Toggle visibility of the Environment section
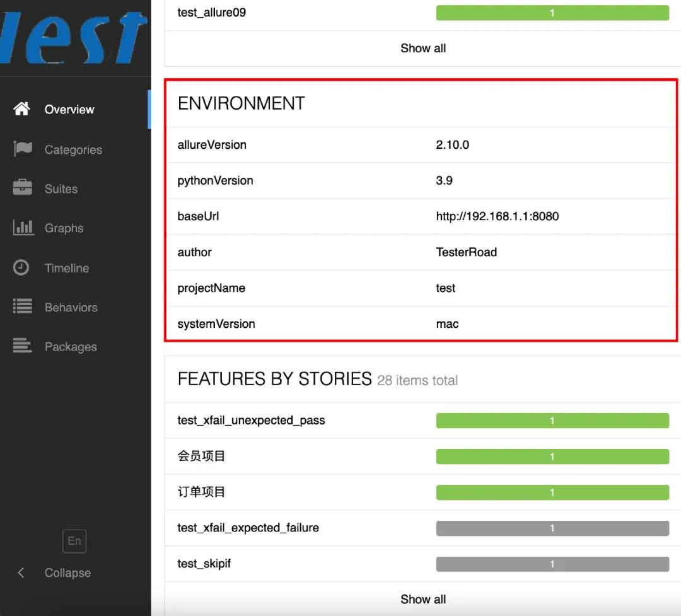This screenshot has width=681, height=616. point(240,103)
